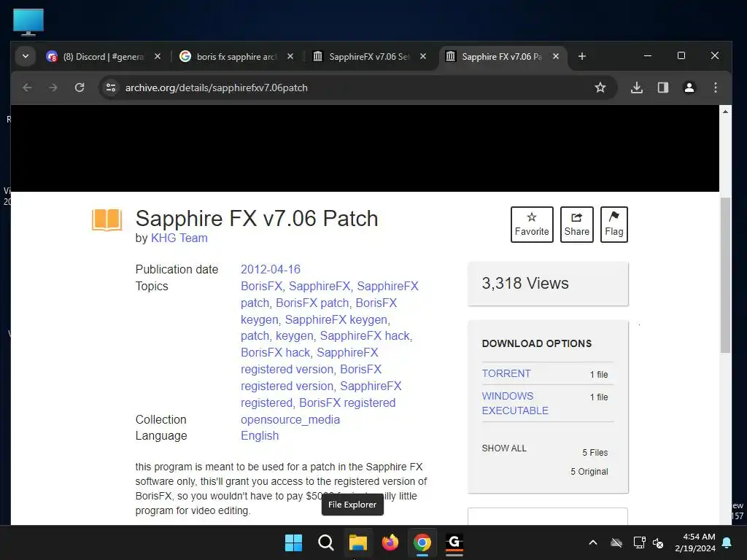Open site information icon in address bar

coord(111,87)
